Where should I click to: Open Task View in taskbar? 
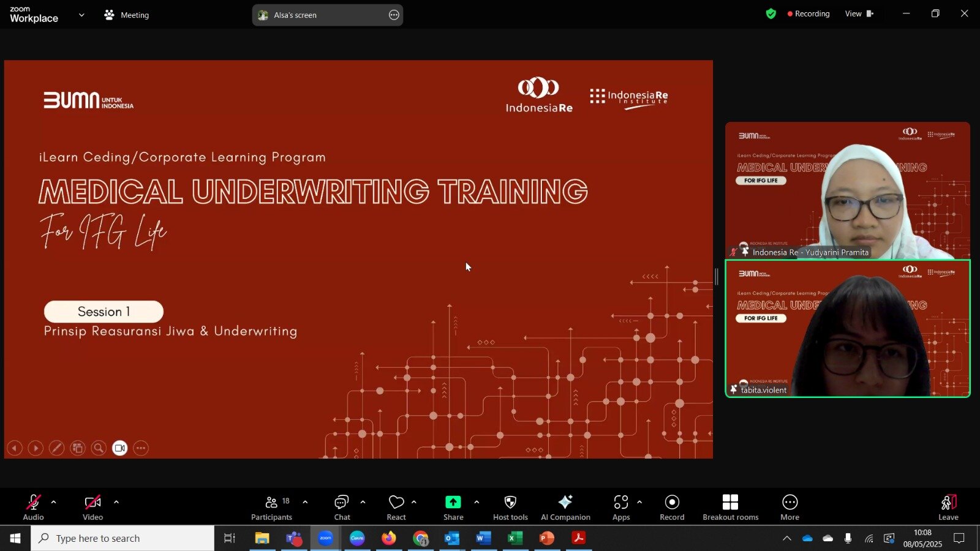tap(230, 538)
